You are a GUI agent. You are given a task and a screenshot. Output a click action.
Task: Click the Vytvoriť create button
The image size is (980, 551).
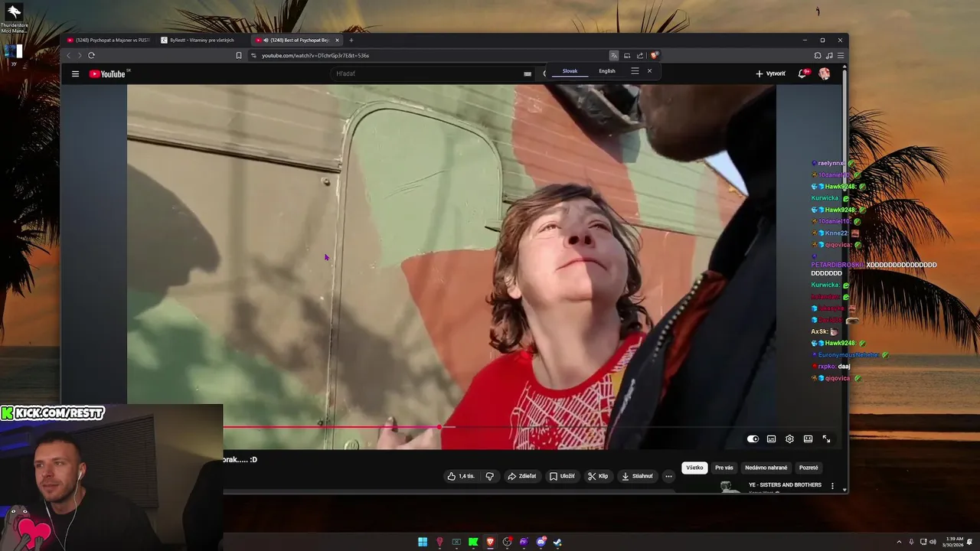click(770, 73)
